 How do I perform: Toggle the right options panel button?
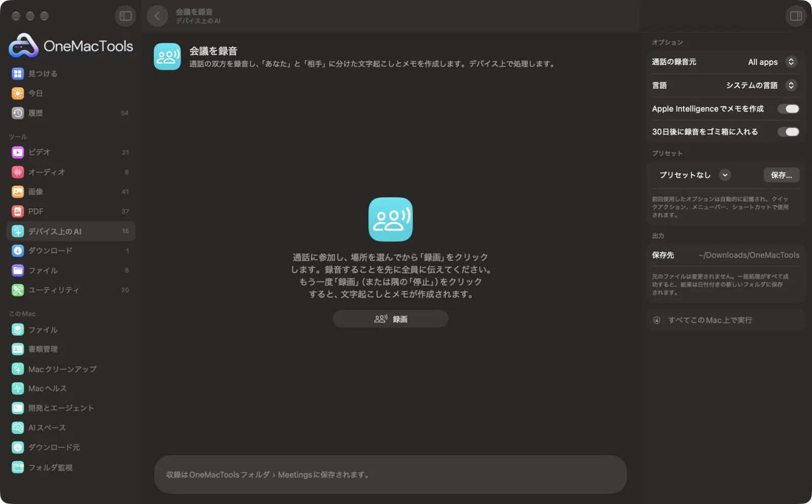(x=796, y=16)
